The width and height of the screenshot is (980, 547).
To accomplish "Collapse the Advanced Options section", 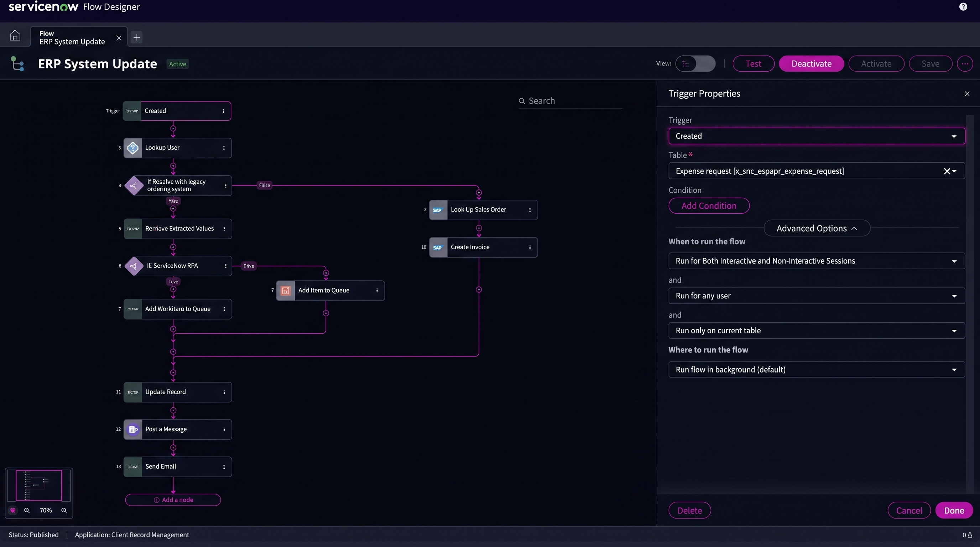I will click(817, 228).
